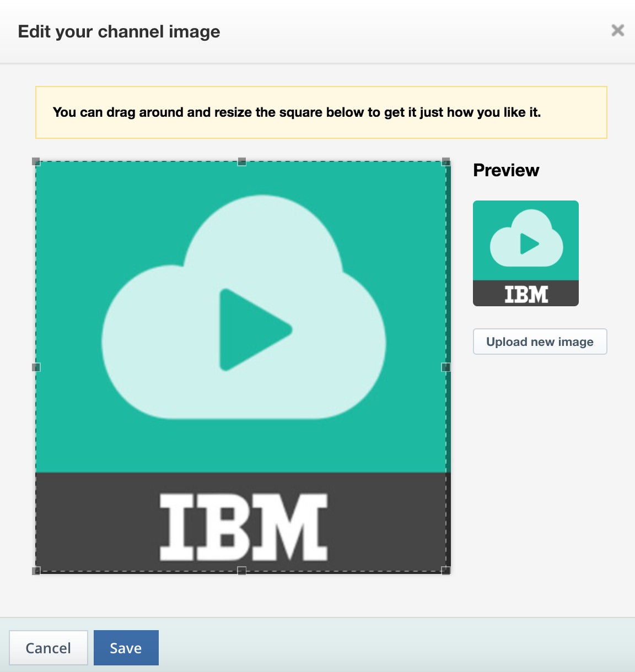This screenshot has height=672, width=635.
Task: Click the bottom-left crop handle
Action: coord(36,571)
